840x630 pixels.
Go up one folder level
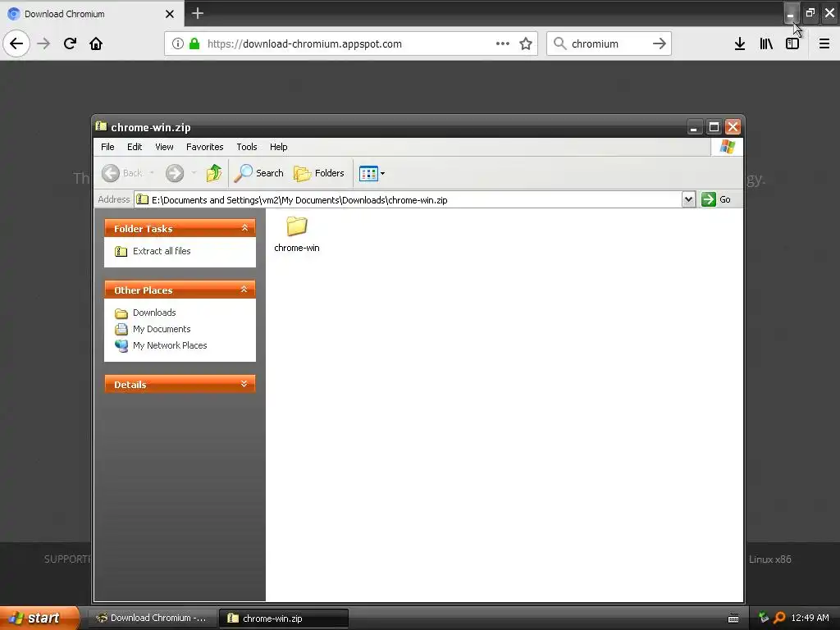[x=214, y=173]
